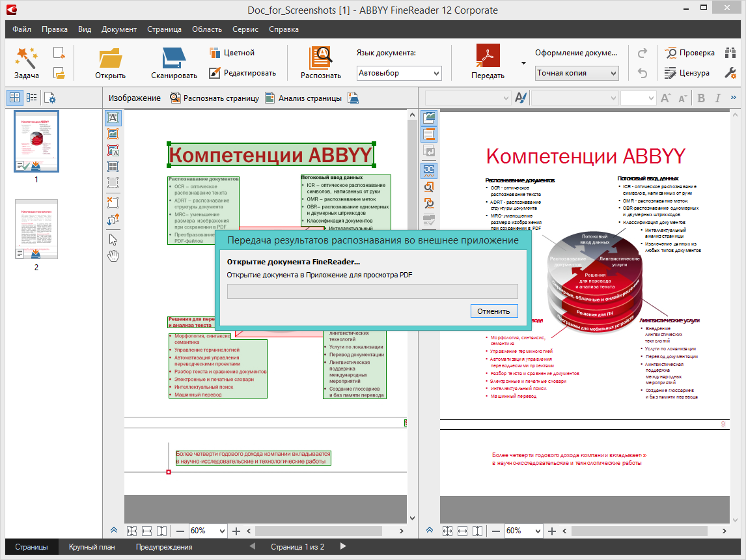Toggle Italic formatting in text pane

click(x=717, y=98)
